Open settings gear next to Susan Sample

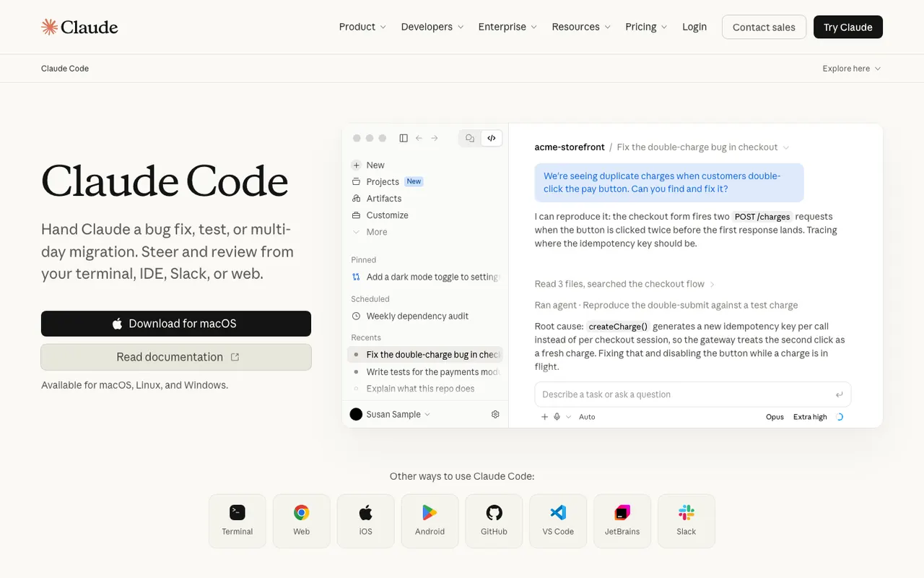(495, 415)
